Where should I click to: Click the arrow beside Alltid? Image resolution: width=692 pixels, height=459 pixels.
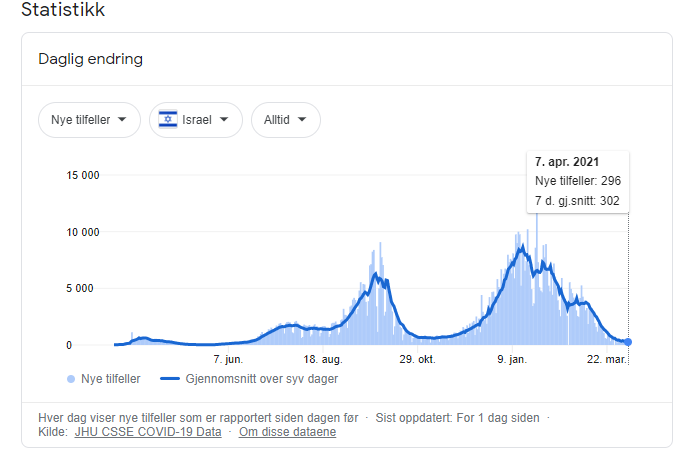click(302, 120)
